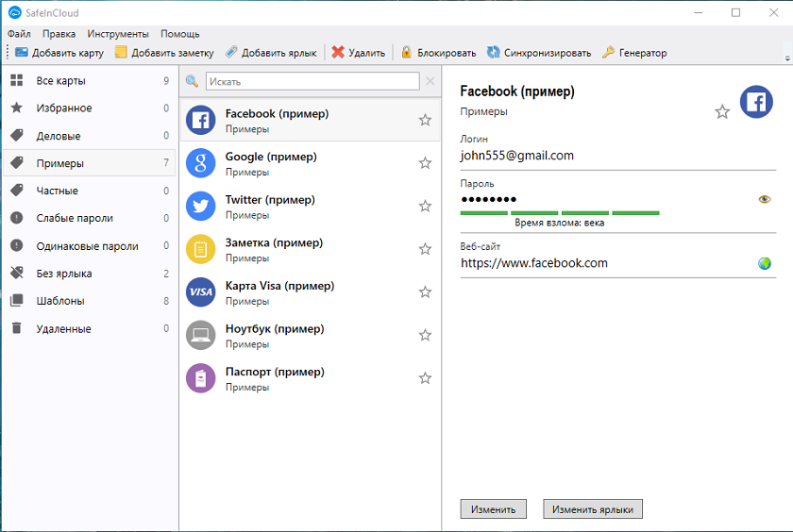
Task: Click the Add Card (Добавить карту) toolbar icon
Action: (x=22, y=53)
